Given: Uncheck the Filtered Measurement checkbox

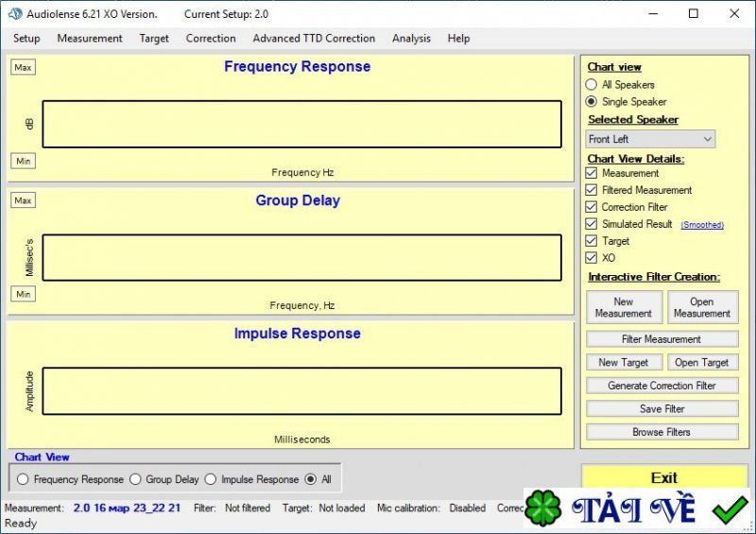Looking at the screenshot, I should click(x=592, y=190).
